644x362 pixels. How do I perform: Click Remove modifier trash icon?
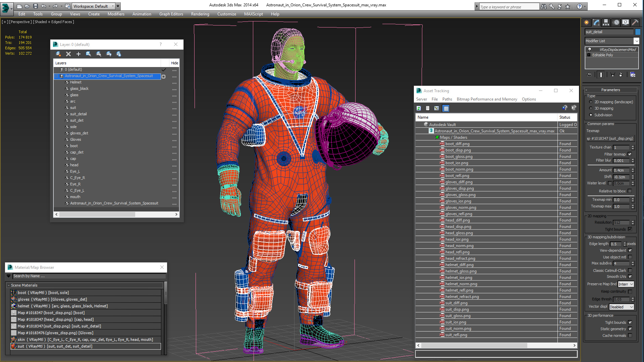pyautogui.click(x=621, y=75)
